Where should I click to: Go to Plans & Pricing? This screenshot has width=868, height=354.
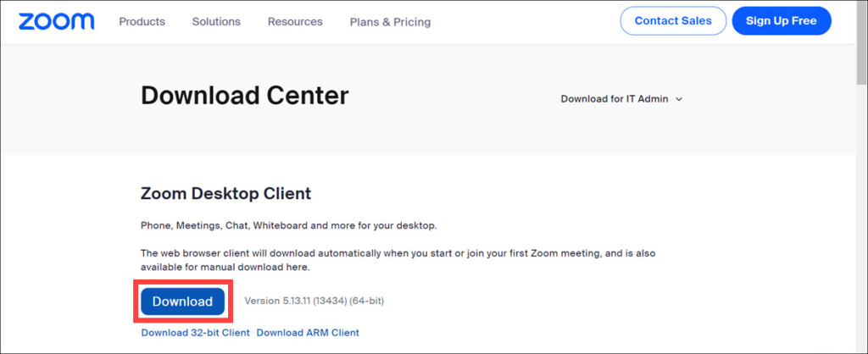click(390, 22)
